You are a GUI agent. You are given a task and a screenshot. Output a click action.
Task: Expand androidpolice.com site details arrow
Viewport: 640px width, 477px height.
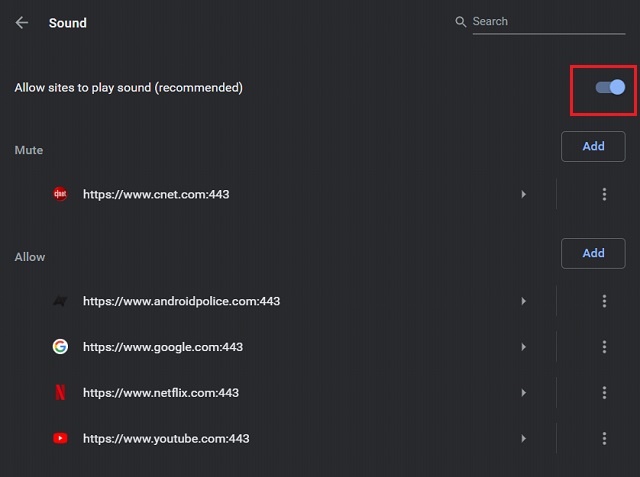point(523,301)
